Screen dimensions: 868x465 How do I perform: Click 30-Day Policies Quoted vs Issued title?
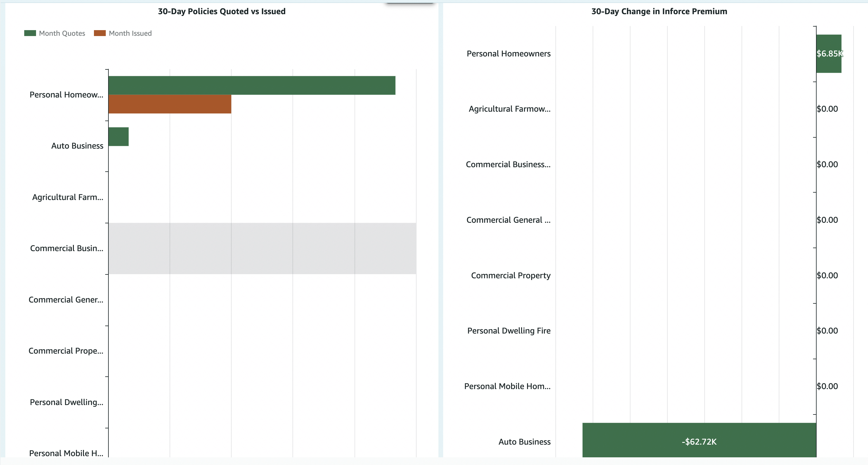tap(222, 12)
